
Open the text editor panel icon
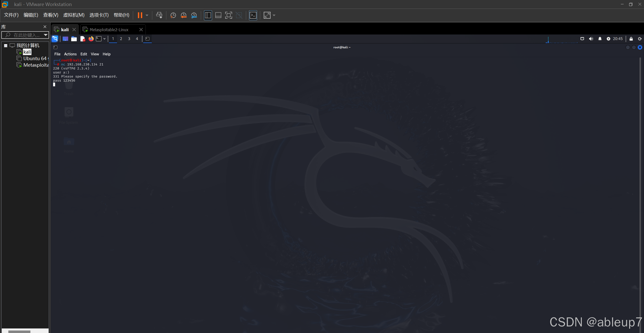83,39
